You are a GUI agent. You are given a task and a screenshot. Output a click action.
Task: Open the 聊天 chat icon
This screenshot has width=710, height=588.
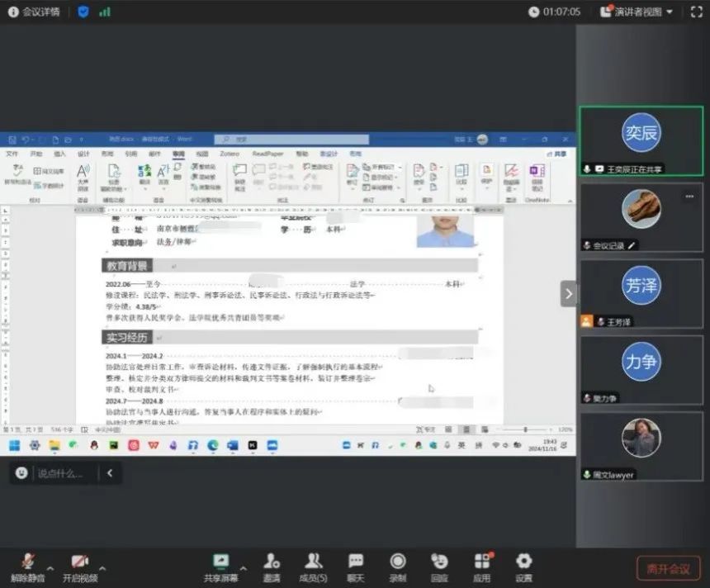point(356,566)
